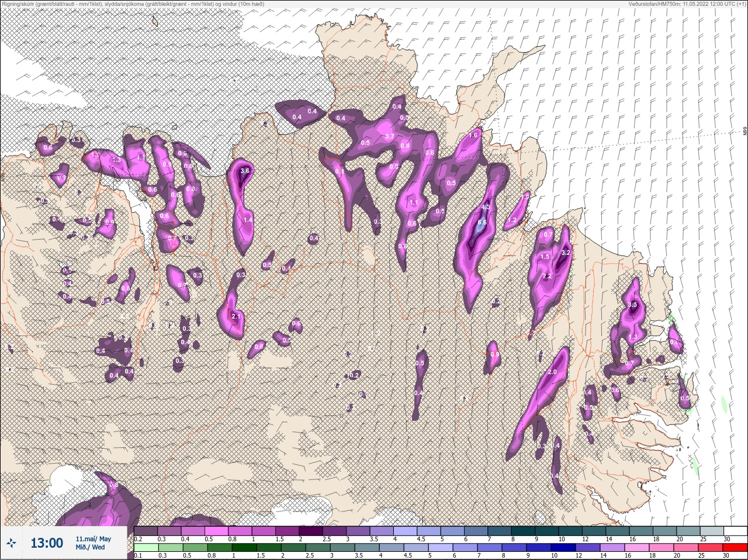Click the 'Mið./ Wed' weekday label
The width and height of the screenshot is (748, 560).
coord(91,547)
